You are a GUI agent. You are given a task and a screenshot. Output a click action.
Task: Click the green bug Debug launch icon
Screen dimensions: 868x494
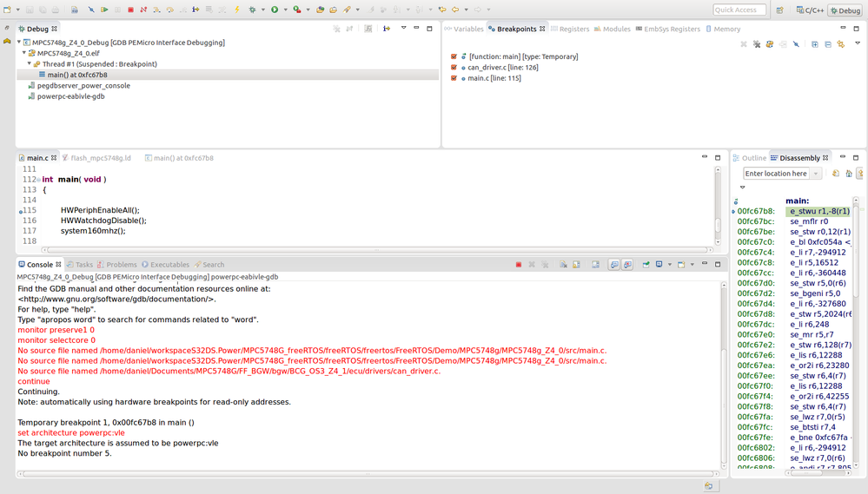pos(253,10)
